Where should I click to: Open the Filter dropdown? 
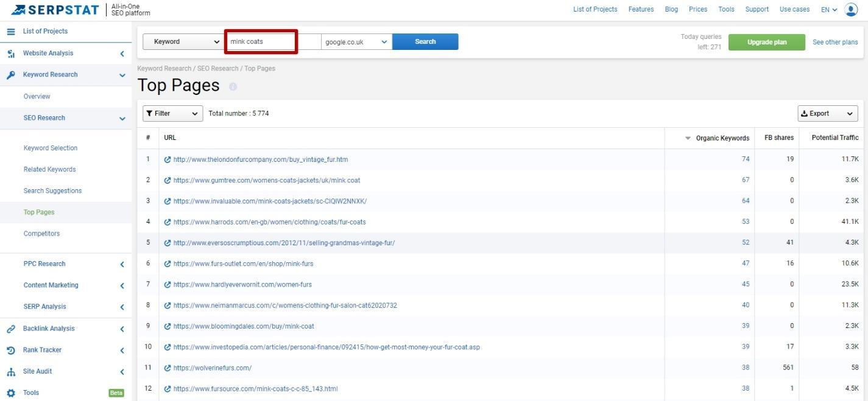(x=173, y=114)
